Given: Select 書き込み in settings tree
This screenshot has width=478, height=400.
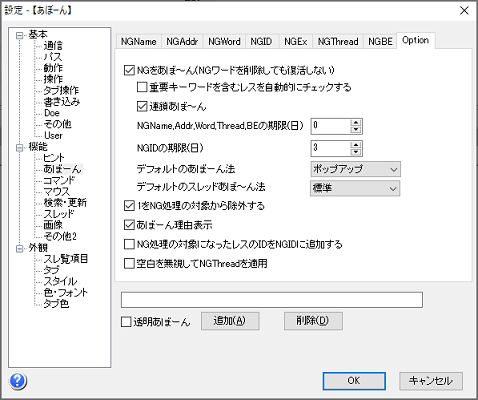Looking at the screenshot, I should coord(62,102).
